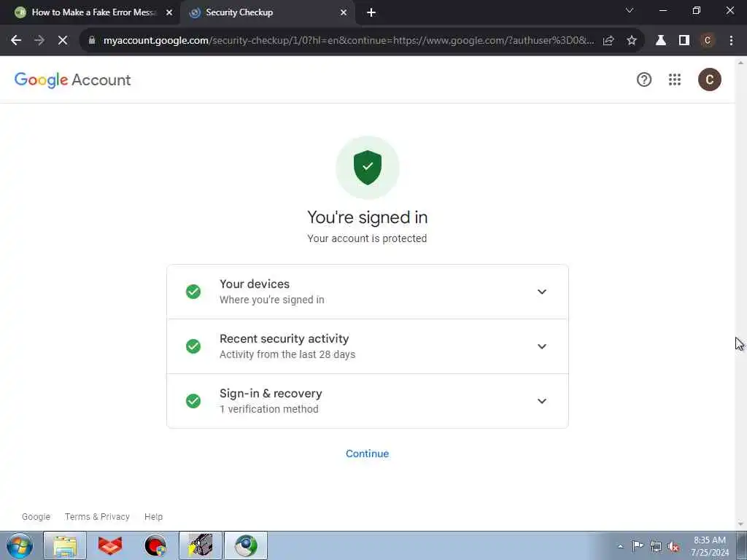Click green check beside Sign-in & recovery
Screen dimensions: 747x560
coord(193,401)
